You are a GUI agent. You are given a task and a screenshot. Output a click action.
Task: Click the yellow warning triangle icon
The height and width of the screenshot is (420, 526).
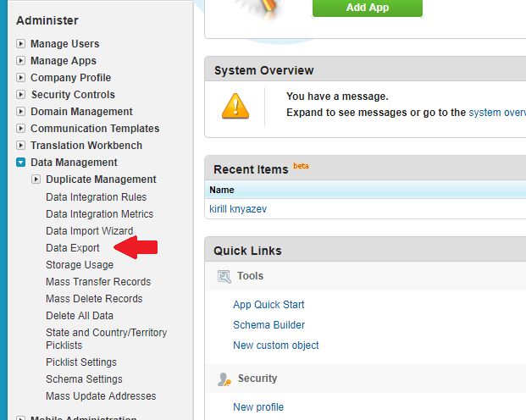[x=235, y=104]
